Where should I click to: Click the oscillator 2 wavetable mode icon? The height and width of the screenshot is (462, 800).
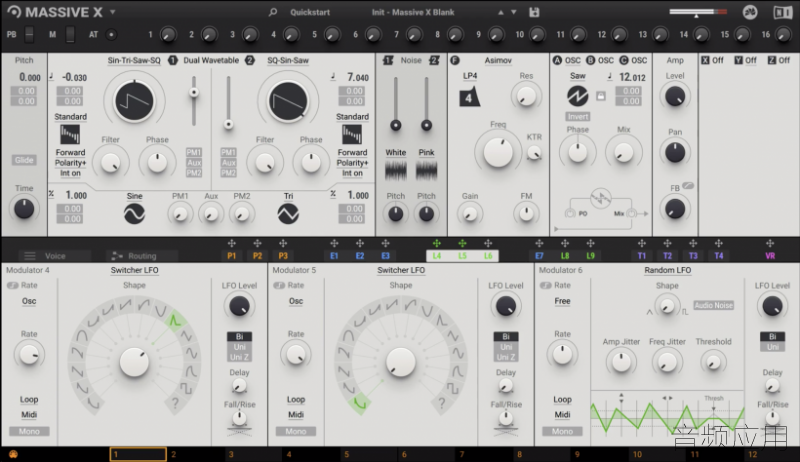tap(352, 135)
